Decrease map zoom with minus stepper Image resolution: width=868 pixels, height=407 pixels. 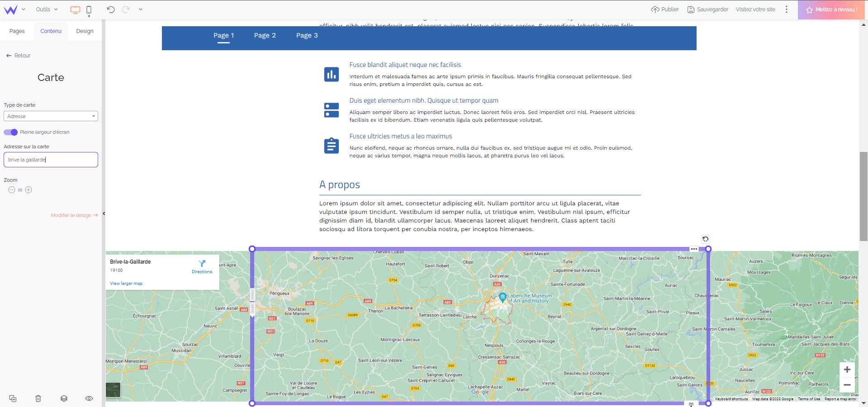coord(12,190)
